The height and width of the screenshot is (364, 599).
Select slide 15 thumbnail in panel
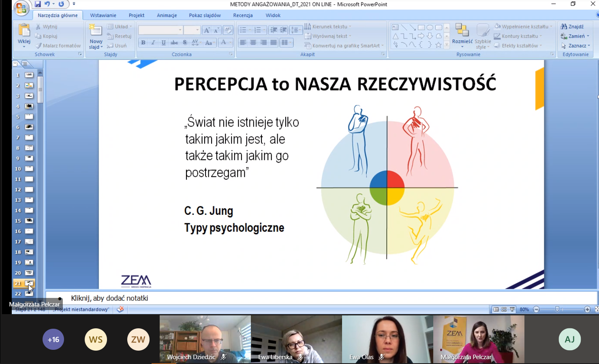point(29,221)
